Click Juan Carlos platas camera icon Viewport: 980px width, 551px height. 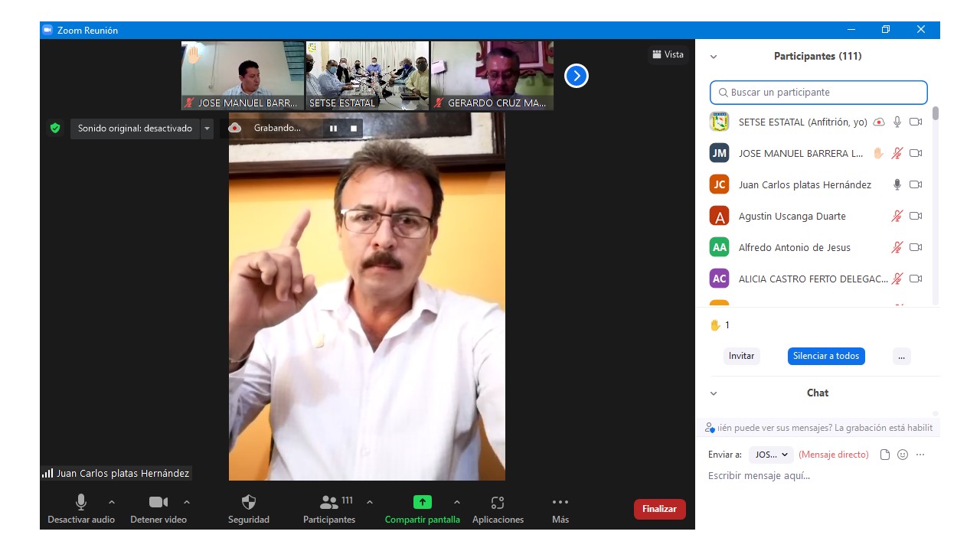(916, 184)
